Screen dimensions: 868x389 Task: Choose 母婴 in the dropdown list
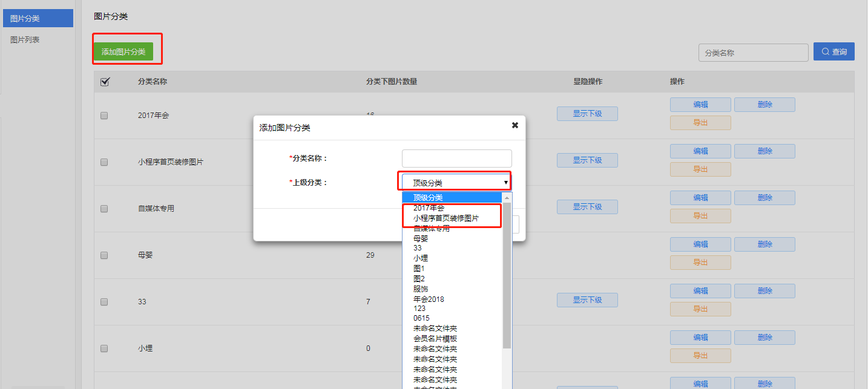(x=421, y=238)
